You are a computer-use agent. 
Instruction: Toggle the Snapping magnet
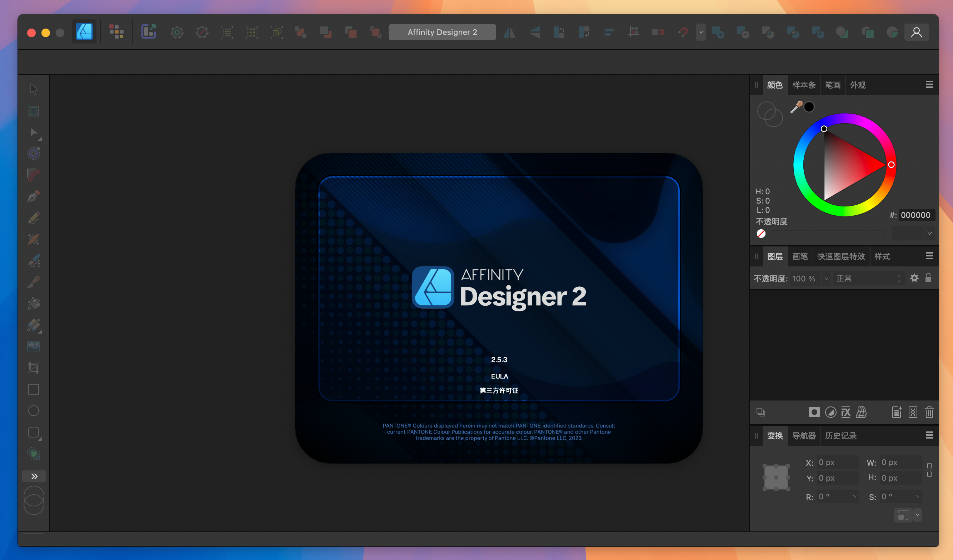tap(683, 32)
